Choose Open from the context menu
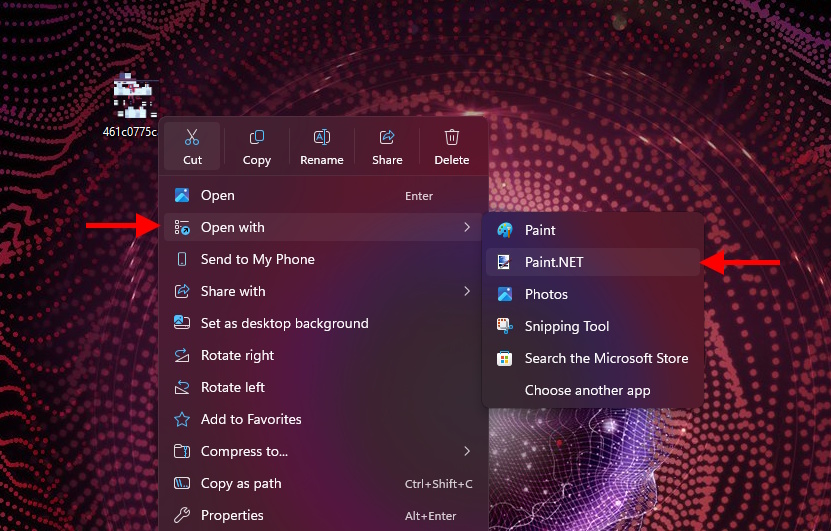This screenshot has width=831, height=531. 323,195
